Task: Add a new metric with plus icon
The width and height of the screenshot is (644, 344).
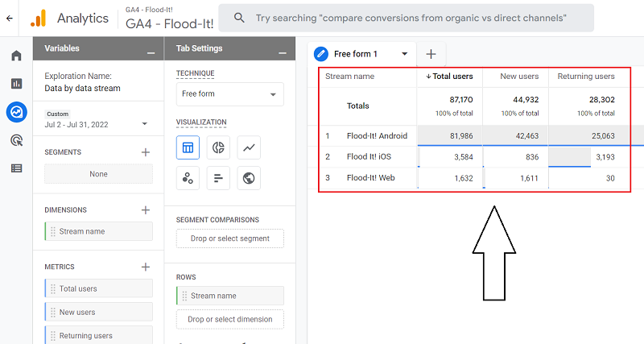Action: click(x=146, y=267)
